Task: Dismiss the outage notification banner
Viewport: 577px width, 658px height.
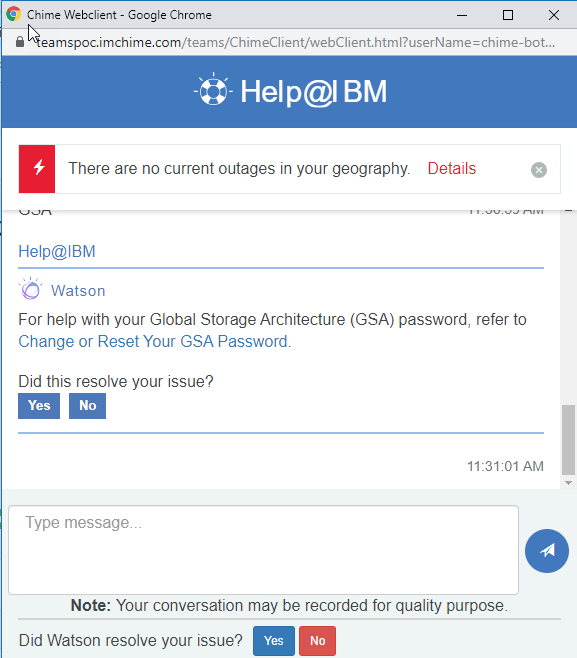Action: coord(539,170)
